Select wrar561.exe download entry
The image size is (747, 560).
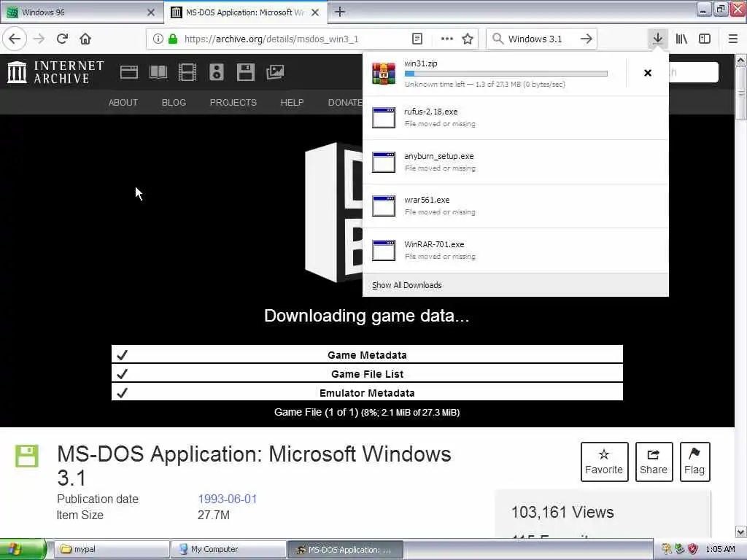point(516,206)
